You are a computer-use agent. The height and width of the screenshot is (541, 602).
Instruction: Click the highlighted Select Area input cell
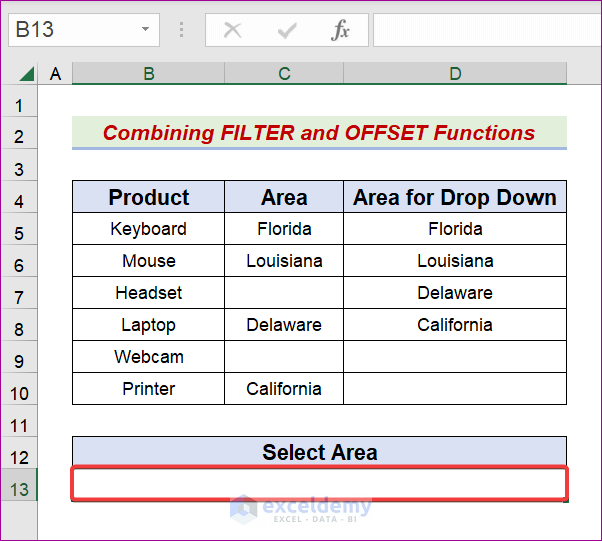(x=319, y=485)
